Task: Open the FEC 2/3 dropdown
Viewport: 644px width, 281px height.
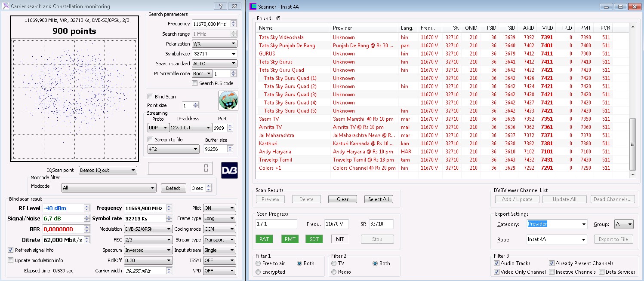Action: point(148,240)
